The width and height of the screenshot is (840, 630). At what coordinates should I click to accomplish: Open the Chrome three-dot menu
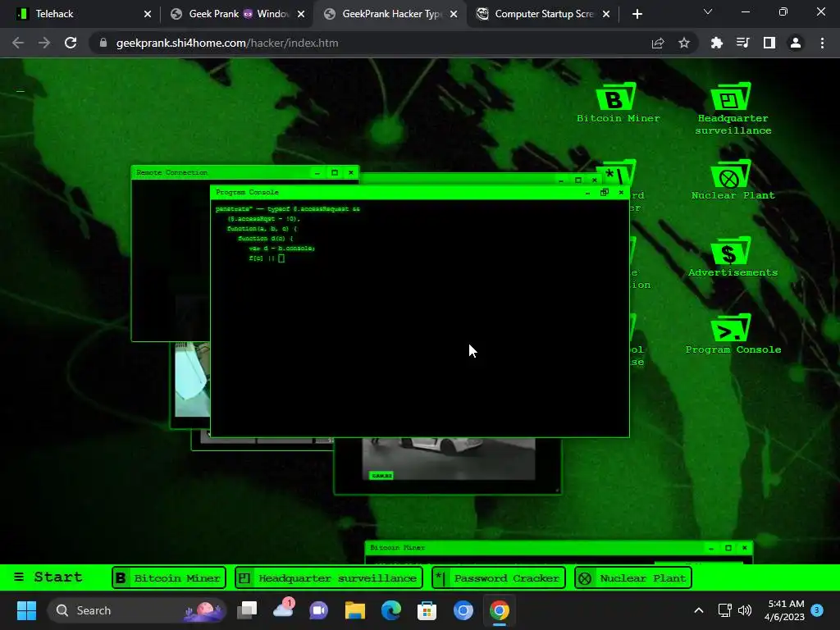tap(822, 43)
